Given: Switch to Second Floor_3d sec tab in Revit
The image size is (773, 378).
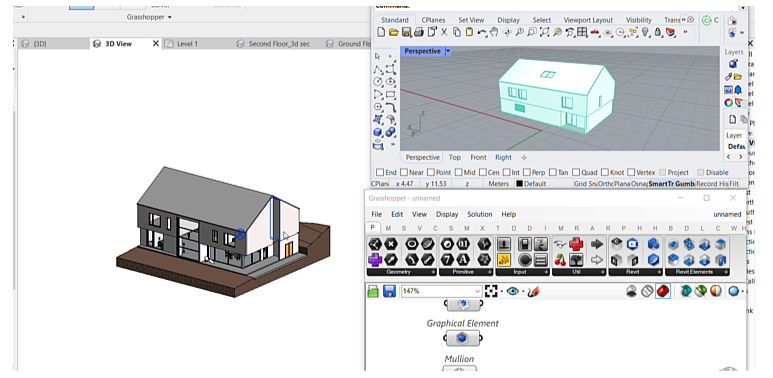Looking at the screenshot, I should [279, 44].
